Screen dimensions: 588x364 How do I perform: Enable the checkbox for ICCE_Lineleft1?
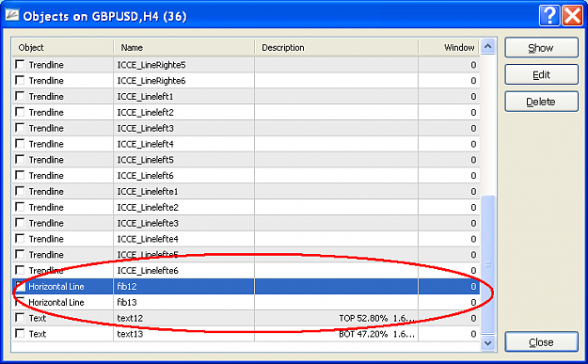tap(20, 96)
